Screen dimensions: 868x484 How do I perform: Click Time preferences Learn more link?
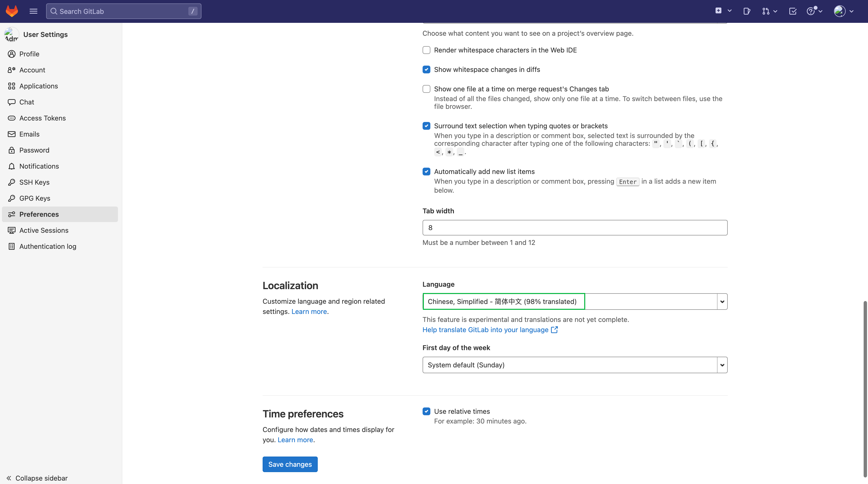(295, 440)
